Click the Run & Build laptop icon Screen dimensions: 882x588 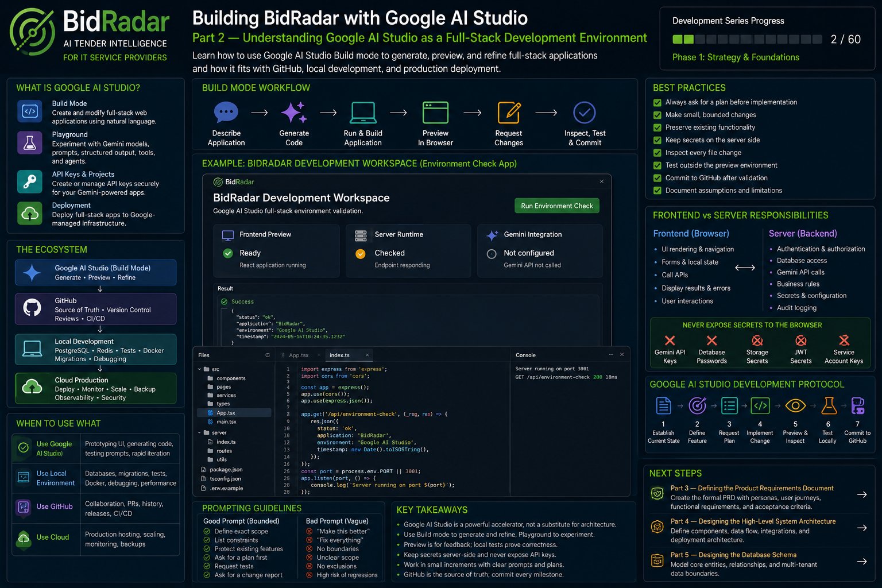click(363, 112)
